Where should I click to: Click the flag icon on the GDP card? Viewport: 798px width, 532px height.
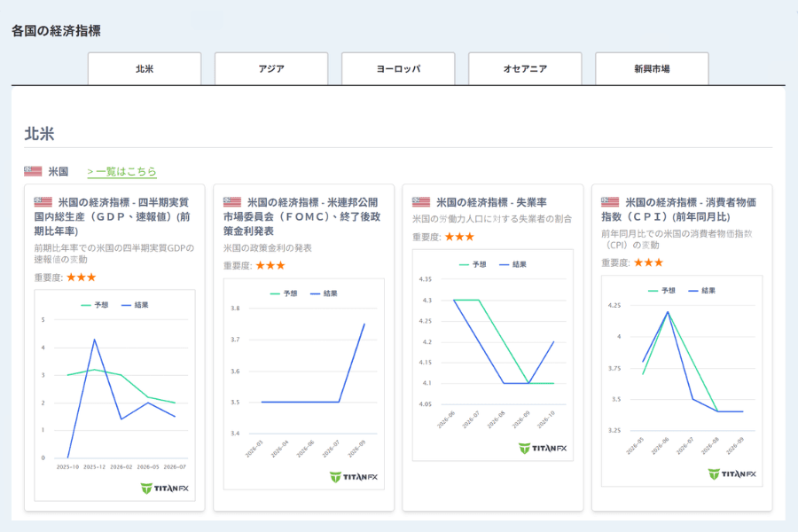(43, 202)
